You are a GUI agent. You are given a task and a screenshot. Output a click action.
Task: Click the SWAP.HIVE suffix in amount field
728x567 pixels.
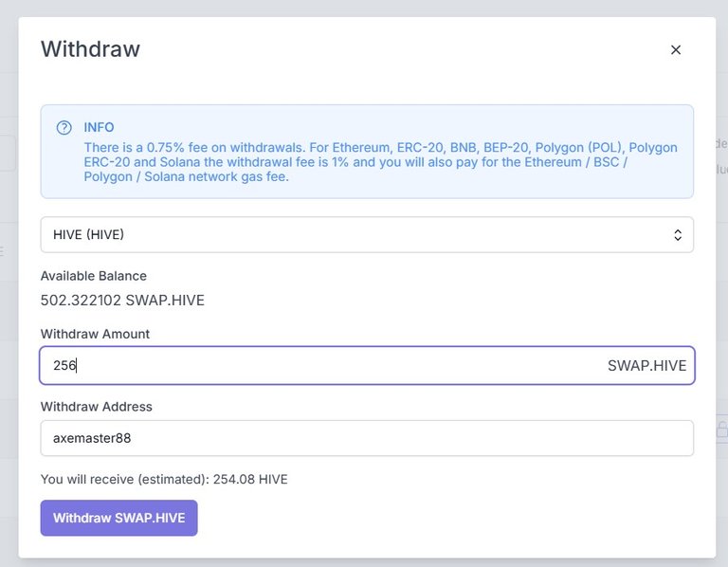(x=646, y=365)
